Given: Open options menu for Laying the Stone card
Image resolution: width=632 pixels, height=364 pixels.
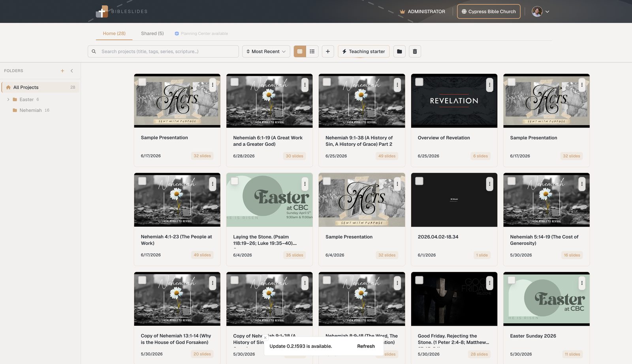Looking at the screenshot, I should tap(305, 184).
